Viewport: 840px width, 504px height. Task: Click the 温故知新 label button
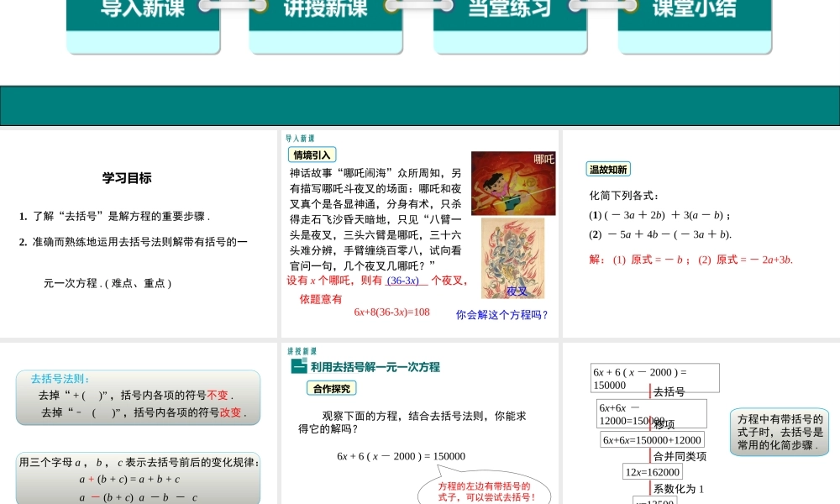(608, 169)
